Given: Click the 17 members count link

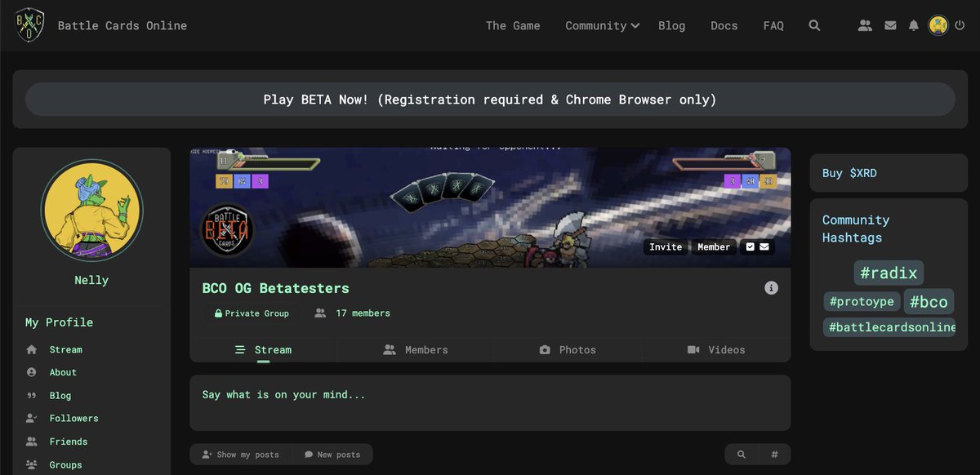Looking at the screenshot, I should tap(353, 313).
